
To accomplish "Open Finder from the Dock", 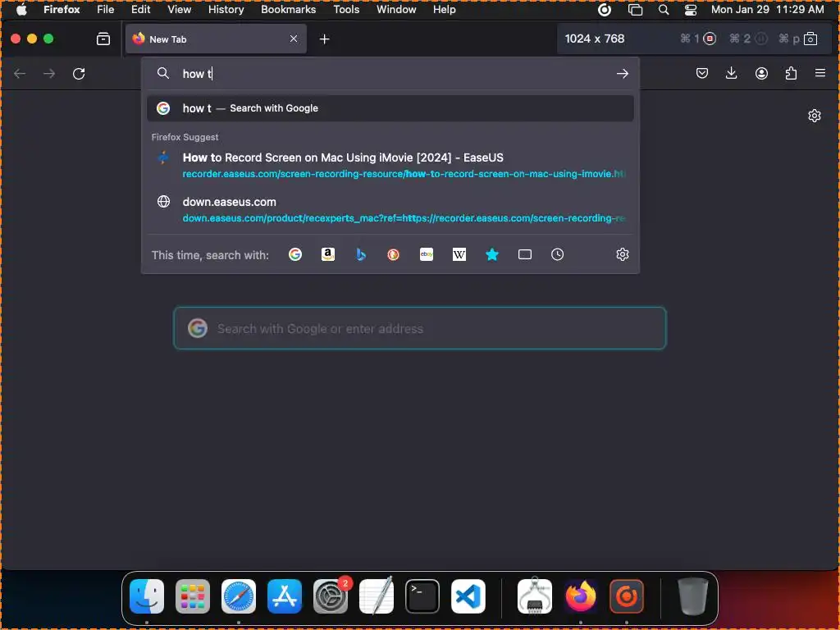I will pos(147,596).
